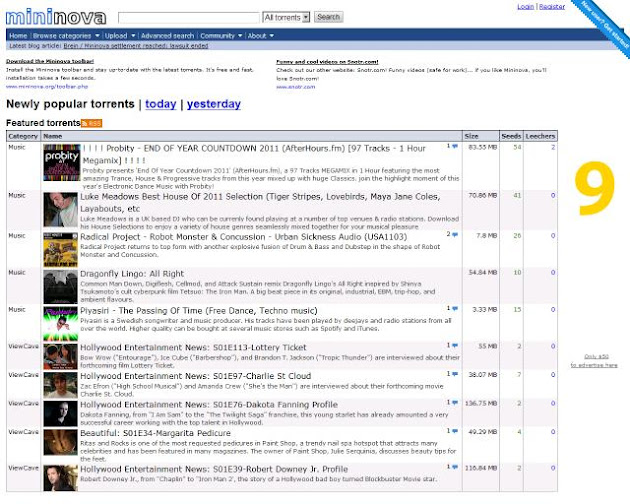
Task: Open the www.snotr.com link
Action: point(295,87)
